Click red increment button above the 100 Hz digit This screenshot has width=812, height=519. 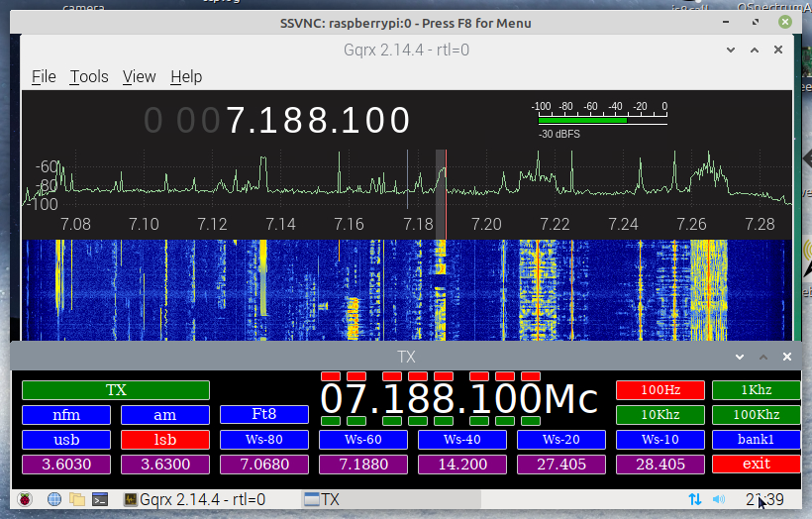(x=479, y=376)
